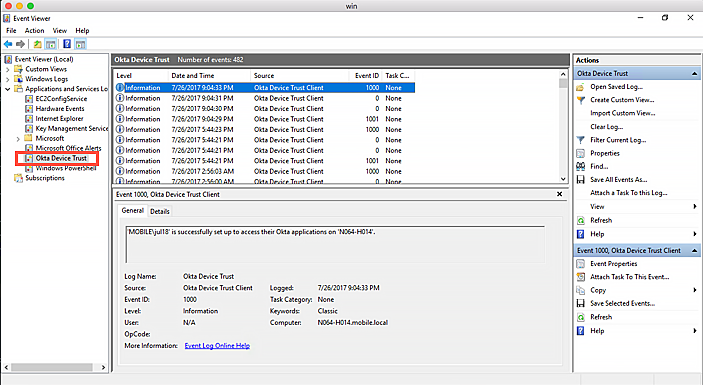Click the Create Custom View funnel icon
Image resolution: width=703 pixels, height=385 pixels.
click(581, 100)
